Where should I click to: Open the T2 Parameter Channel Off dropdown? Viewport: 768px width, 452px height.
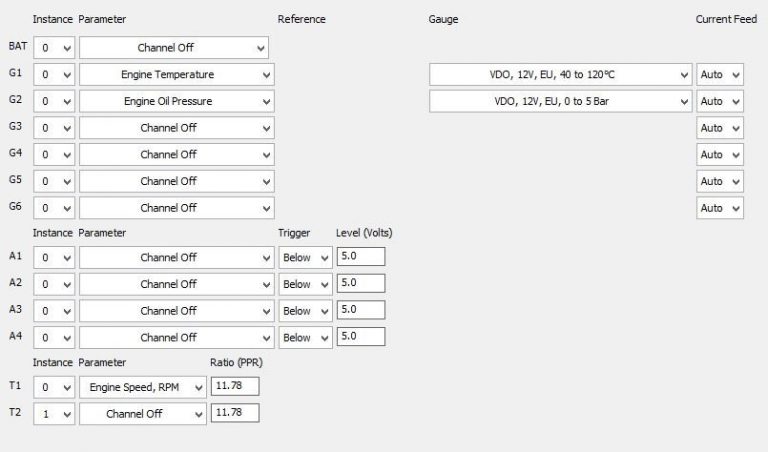coord(143,414)
